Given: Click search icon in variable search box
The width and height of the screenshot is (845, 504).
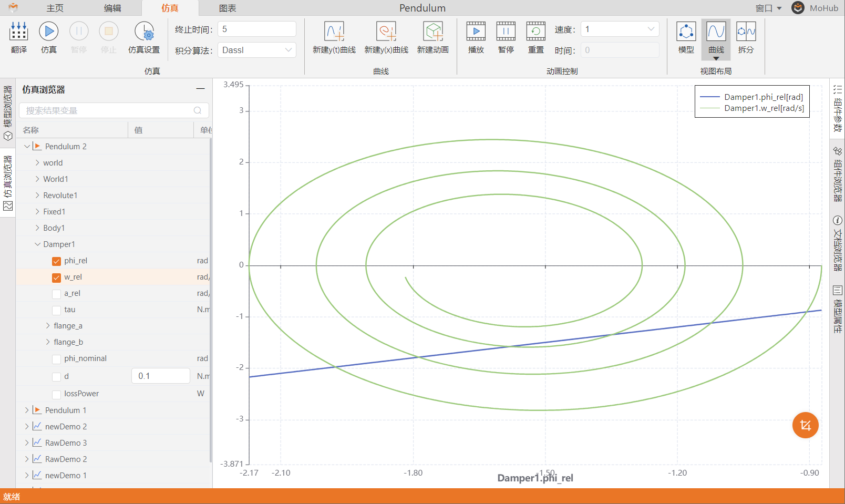Looking at the screenshot, I should coord(198,110).
